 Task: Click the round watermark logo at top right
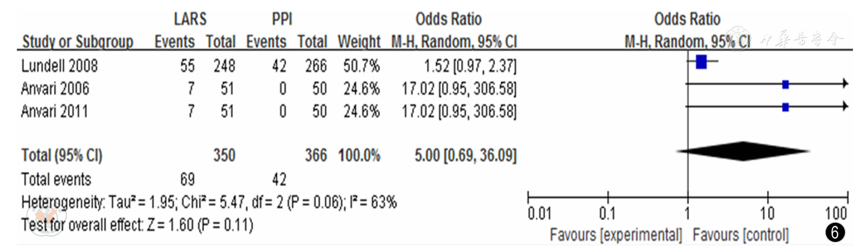[x=738, y=39]
